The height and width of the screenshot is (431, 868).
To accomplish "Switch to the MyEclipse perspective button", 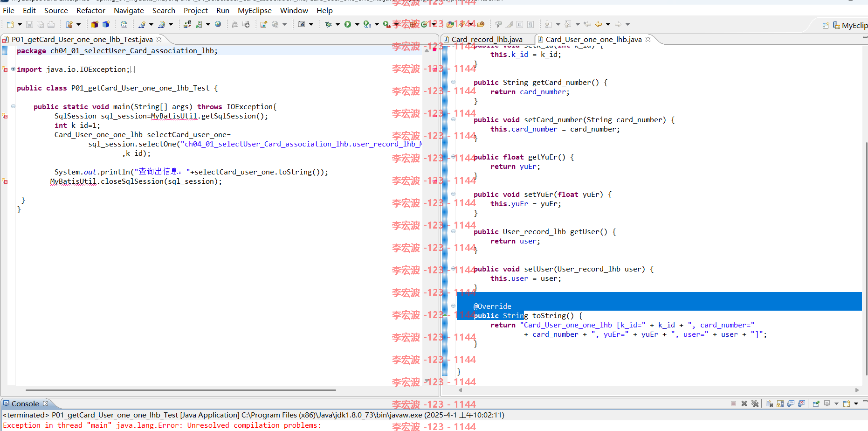I will 851,25.
